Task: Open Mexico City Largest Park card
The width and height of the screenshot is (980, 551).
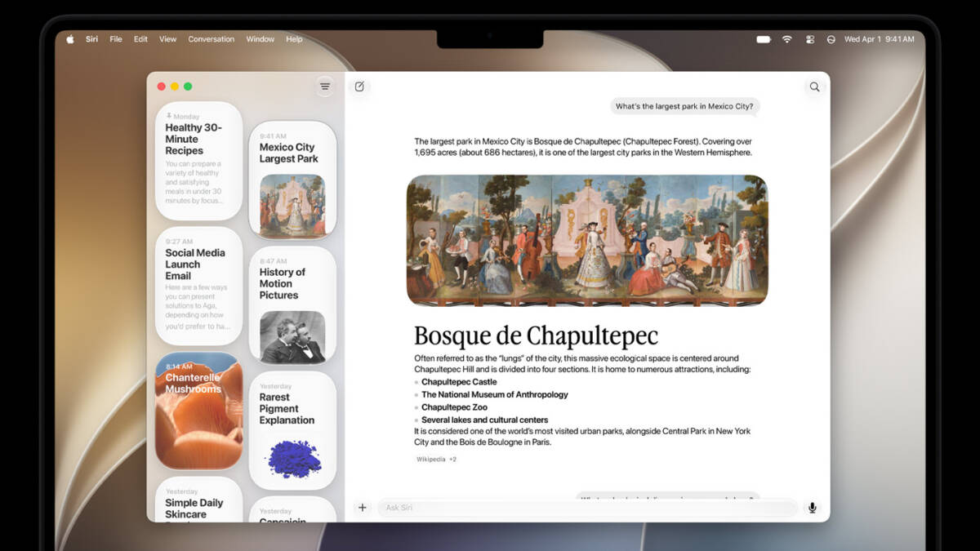Action: pyautogui.click(x=292, y=180)
